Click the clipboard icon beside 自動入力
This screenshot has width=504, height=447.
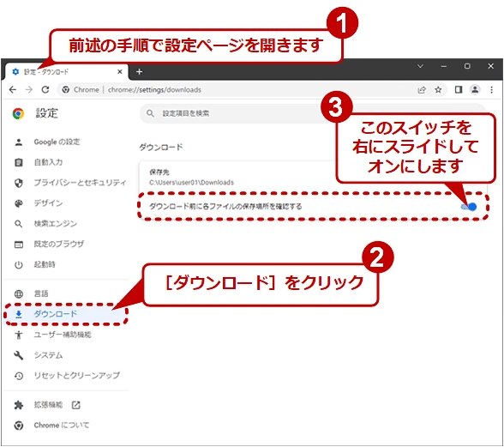pos(19,162)
